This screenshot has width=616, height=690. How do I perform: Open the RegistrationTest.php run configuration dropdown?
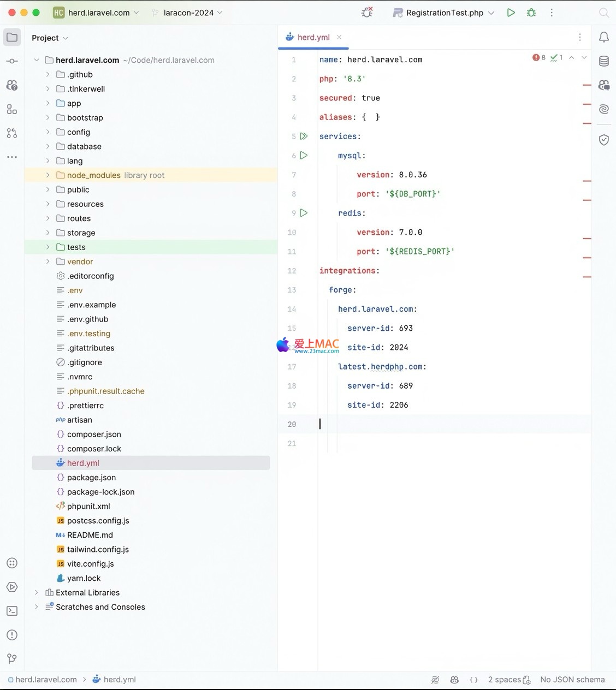point(445,13)
